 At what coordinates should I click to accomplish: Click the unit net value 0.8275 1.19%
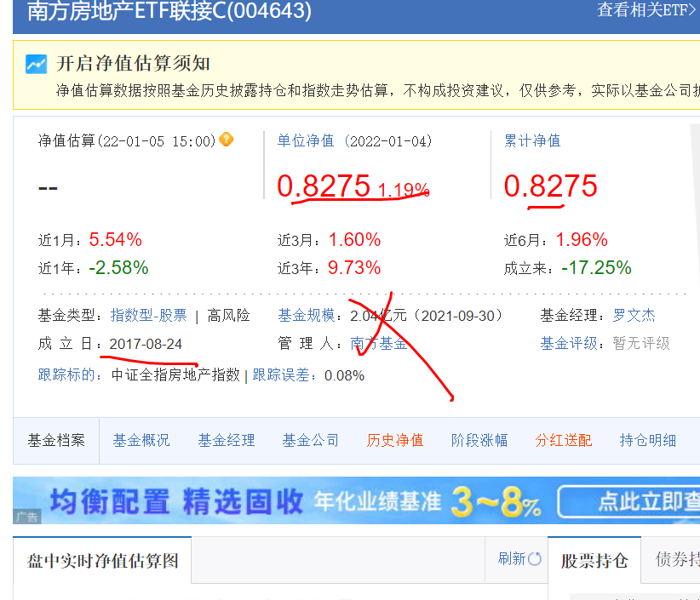coord(353,186)
